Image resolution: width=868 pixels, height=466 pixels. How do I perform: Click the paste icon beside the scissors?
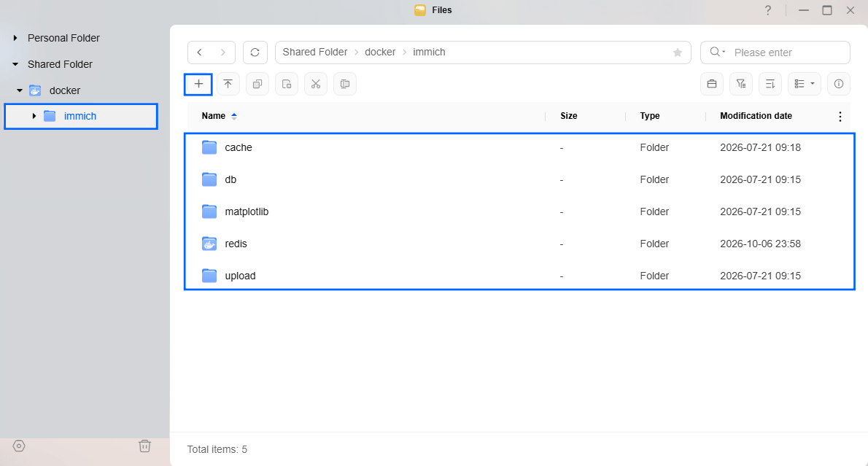(x=287, y=84)
